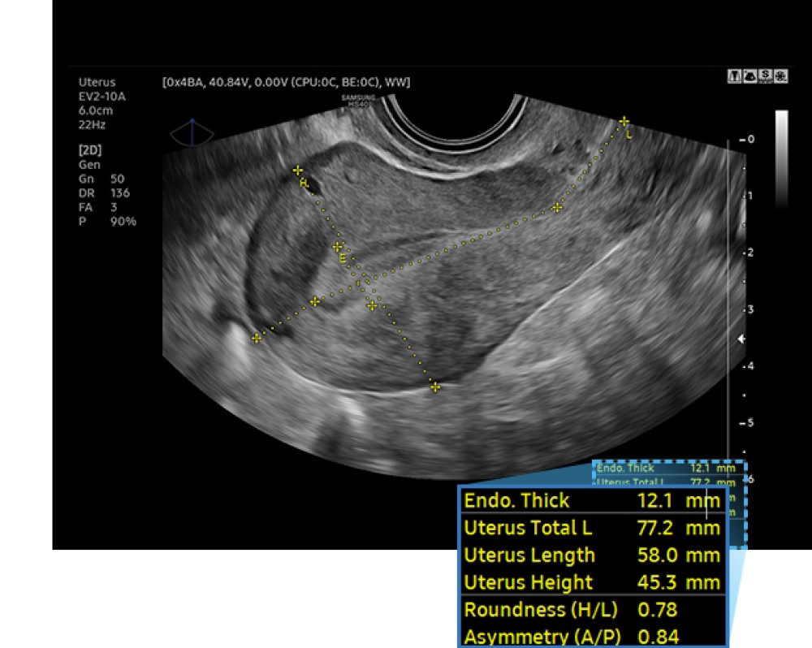Click the probe status icon in top-right
Viewport: 812px width, 648px height.
click(x=734, y=76)
